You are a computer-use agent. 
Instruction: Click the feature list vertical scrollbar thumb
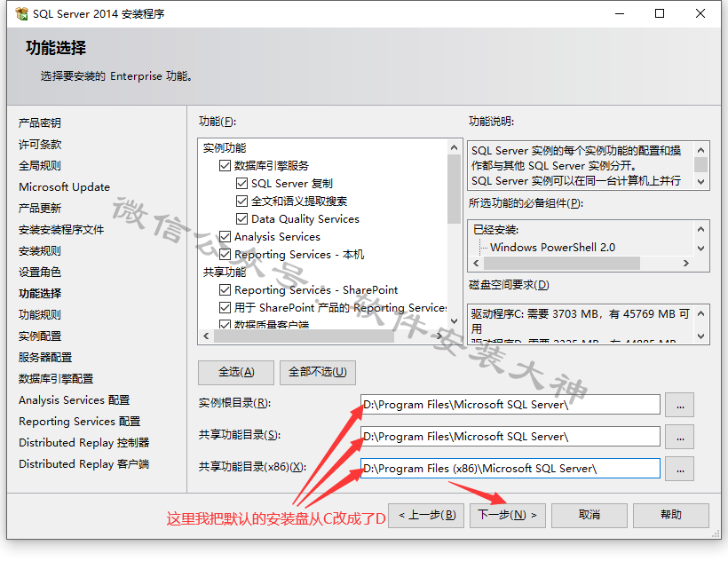point(454,189)
